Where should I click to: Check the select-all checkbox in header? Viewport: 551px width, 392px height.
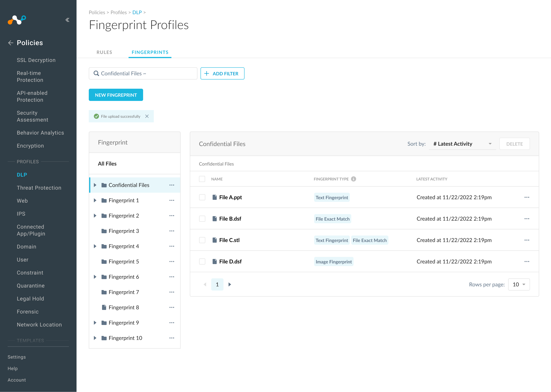click(x=202, y=179)
